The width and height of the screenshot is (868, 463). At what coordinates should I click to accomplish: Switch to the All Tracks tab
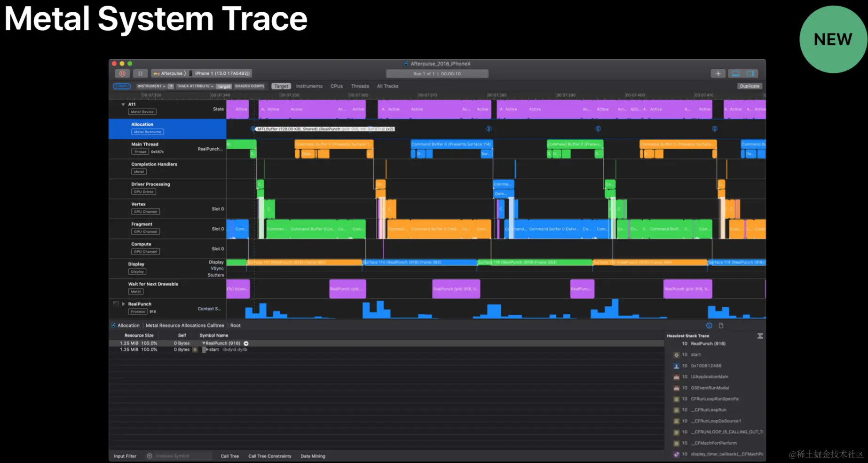[387, 86]
